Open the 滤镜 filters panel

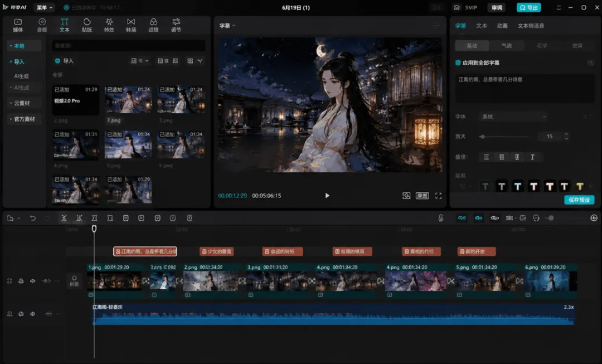coord(153,25)
